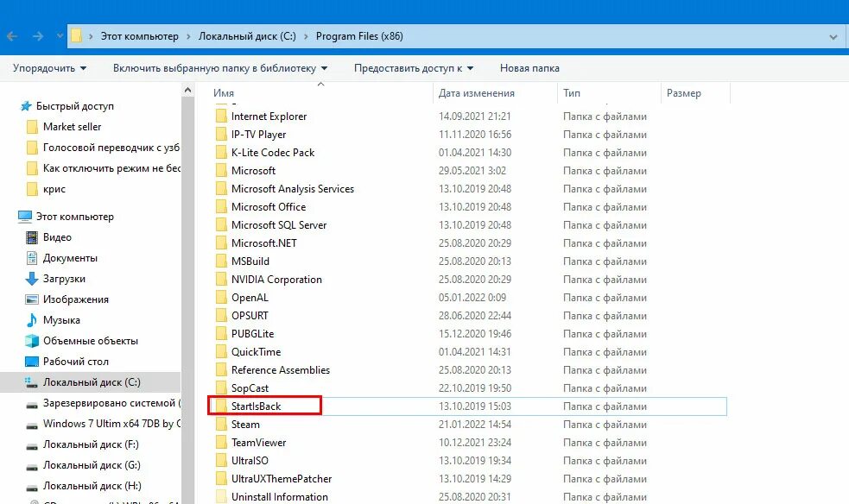
Task: Click 'Документы' document icon in sidebar
Action: coord(32,258)
